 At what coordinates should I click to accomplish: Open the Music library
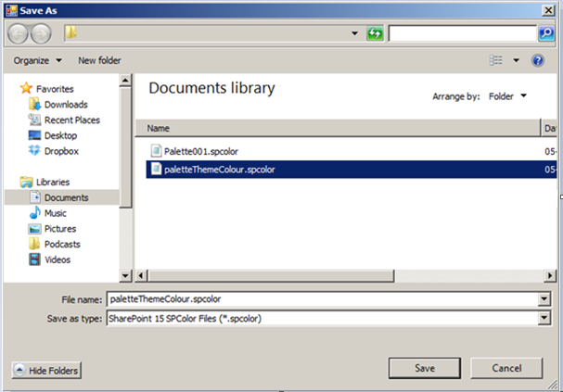pyautogui.click(x=56, y=213)
